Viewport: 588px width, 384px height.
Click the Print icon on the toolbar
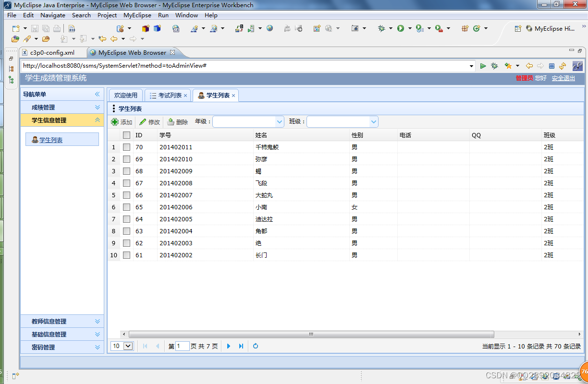(x=57, y=29)
